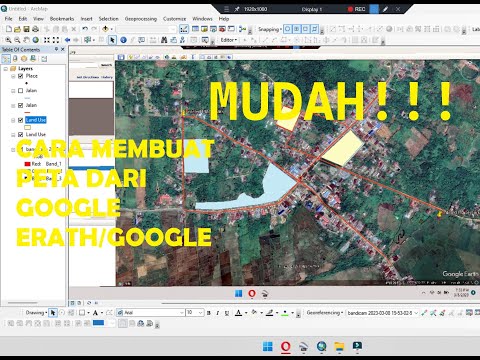This screenshot has height=360, width=480.
Task: Open the Find binoculars tool
Action: tap(164, 40)
